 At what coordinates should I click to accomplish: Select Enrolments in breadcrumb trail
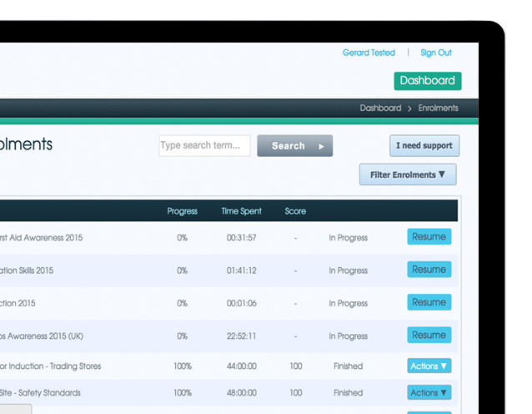[438, 109]
